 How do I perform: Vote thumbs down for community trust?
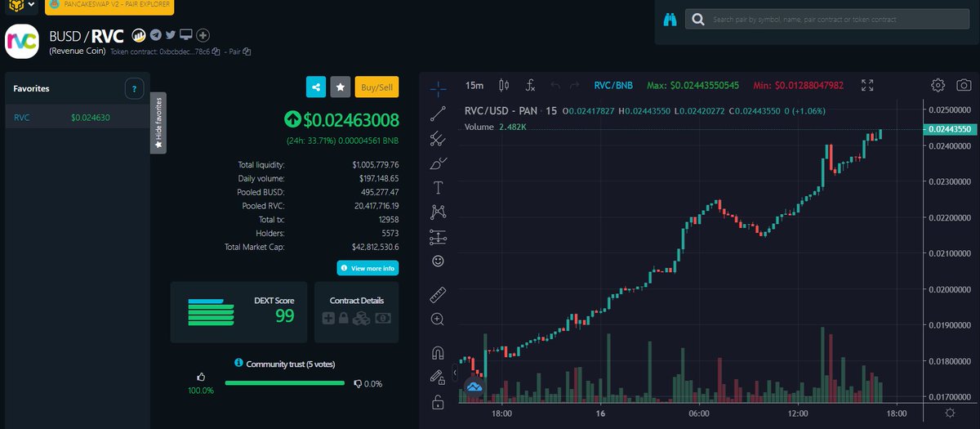pos(358,383)
